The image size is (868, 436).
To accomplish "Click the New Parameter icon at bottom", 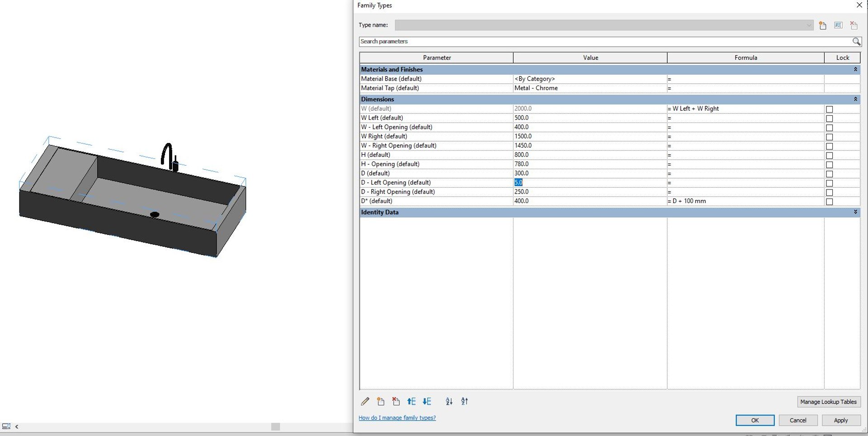I will (x=381, y=401).
